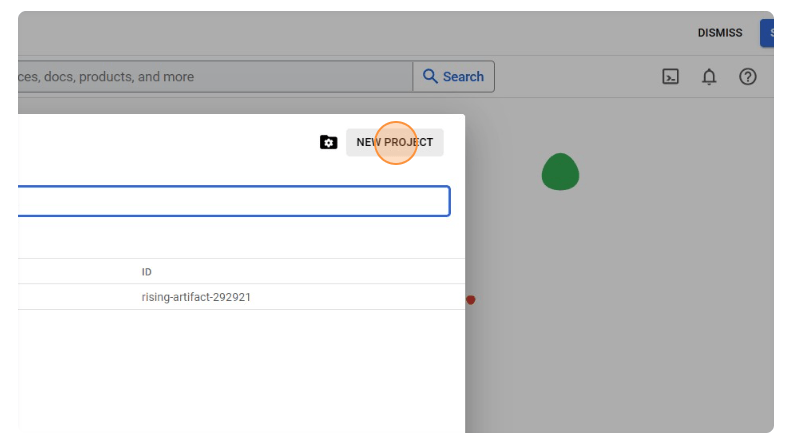Click the dimmed background right of the dialog
The image size is (794, 448).
[620, 330]
